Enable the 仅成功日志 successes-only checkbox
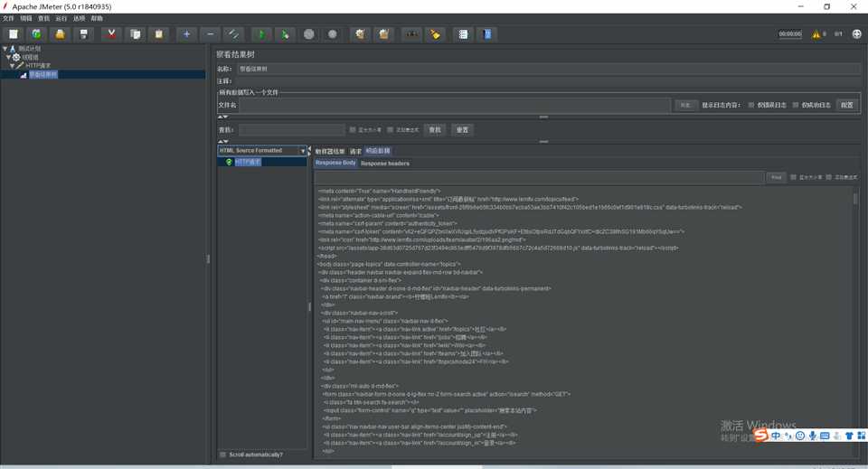 796,105
